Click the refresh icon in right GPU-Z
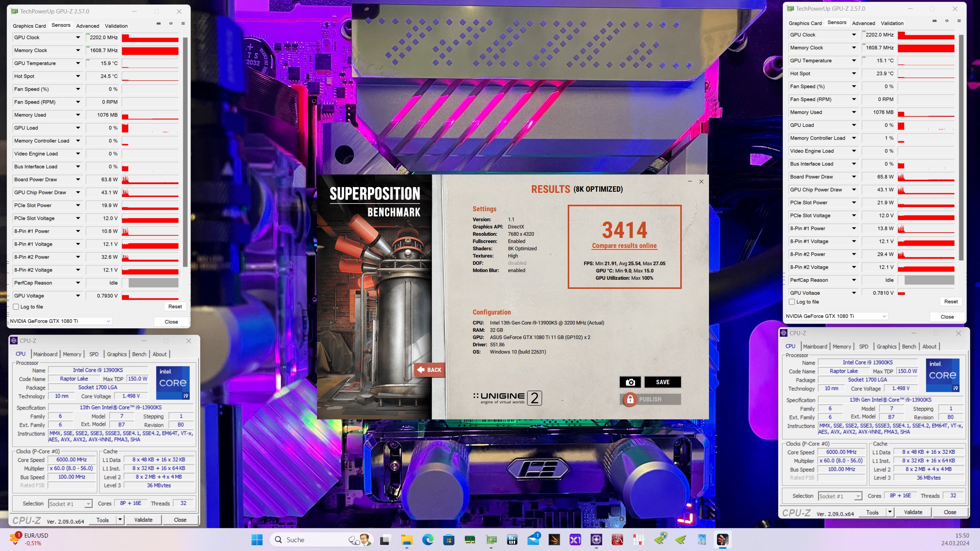Viewport: 980px width, 551px height. [x=947, y=21]
